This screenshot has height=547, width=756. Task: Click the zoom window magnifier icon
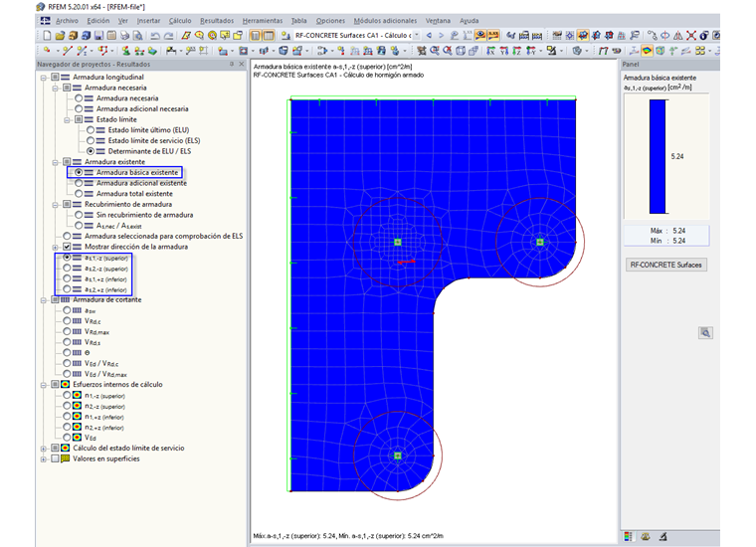pos(435,50)
